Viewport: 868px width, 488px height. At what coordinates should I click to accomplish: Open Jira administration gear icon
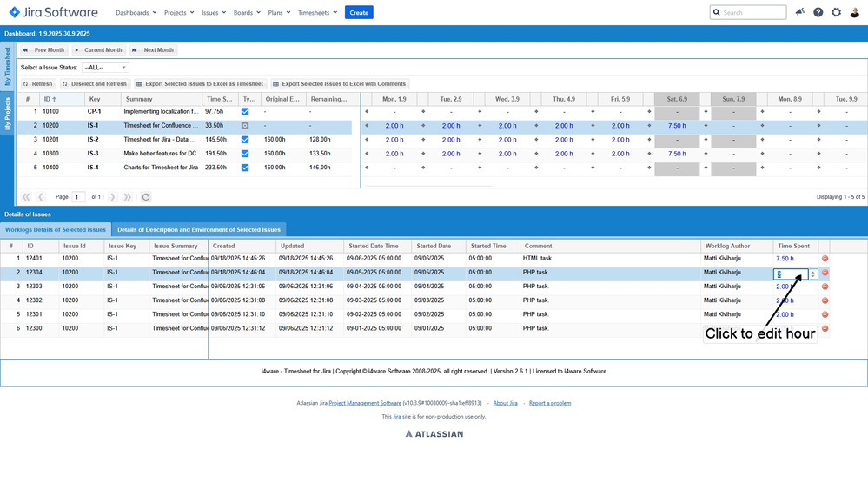836,12
